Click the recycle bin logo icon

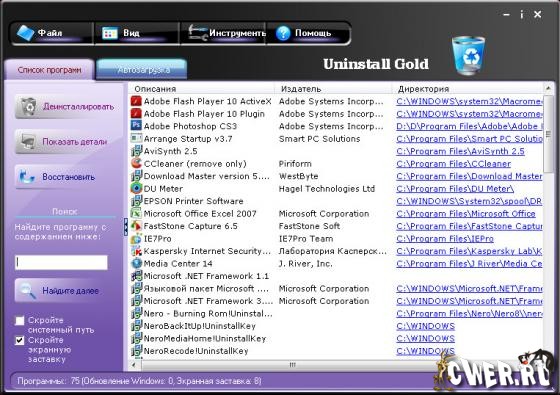point(469,55)
